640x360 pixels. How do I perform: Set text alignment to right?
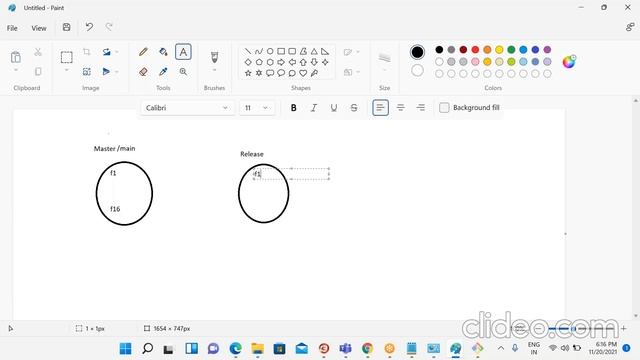420,108
